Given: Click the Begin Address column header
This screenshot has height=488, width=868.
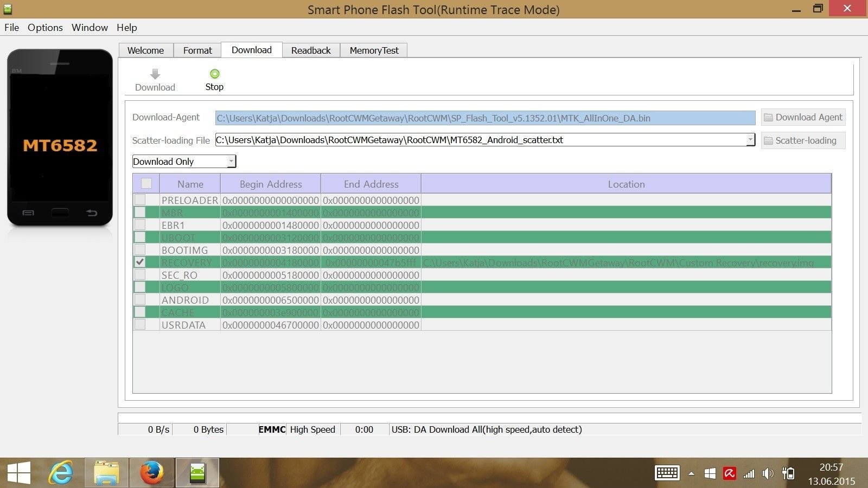Looking at the screenshot, I should [271, 184].
